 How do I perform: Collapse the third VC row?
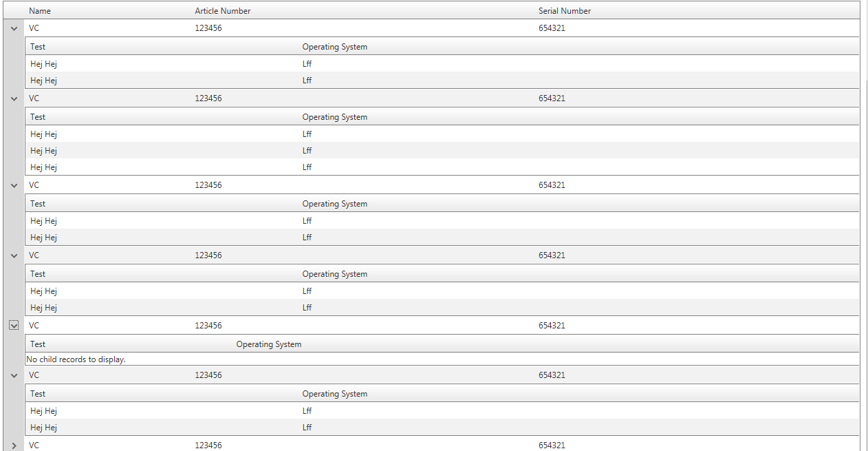click(x=14, y=185)
